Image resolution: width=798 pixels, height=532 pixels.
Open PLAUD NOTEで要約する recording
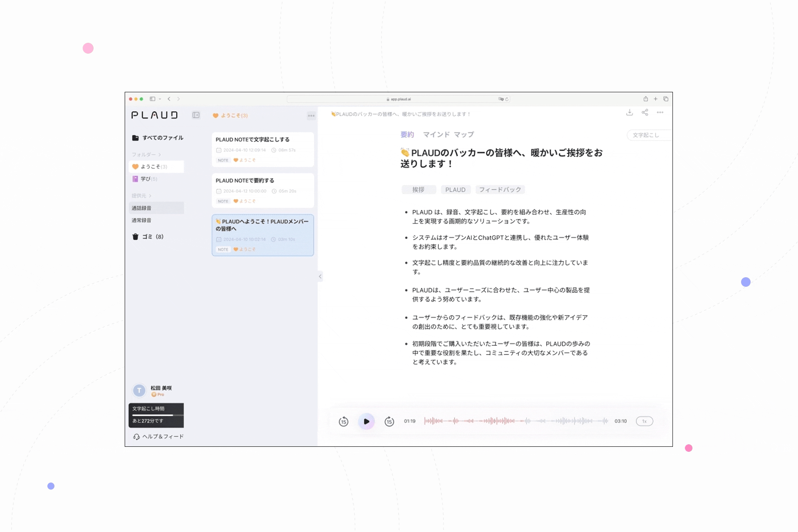coord(263,190)
